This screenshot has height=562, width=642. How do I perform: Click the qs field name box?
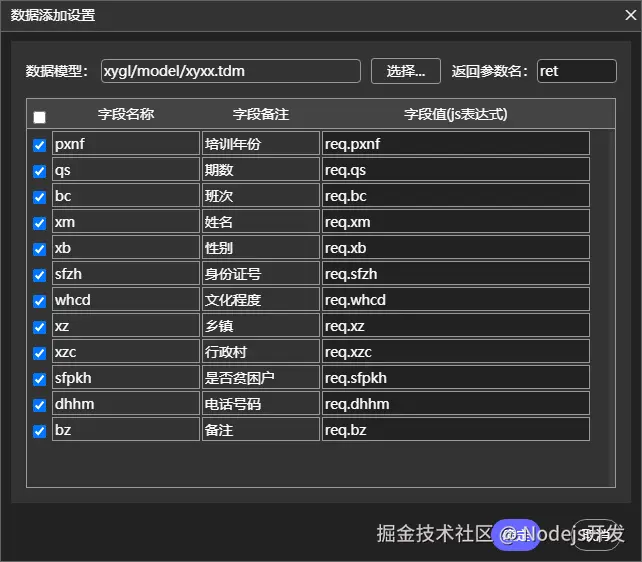126,169
